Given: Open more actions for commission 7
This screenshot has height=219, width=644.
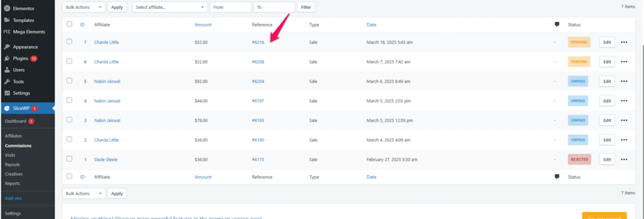Looking at the screenshot, I should (x=624, y=42).
